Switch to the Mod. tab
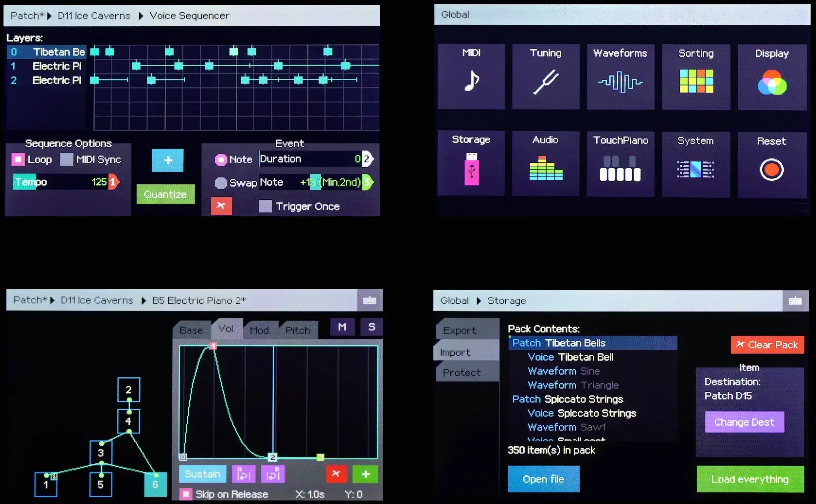 click(x=260, y=330)
